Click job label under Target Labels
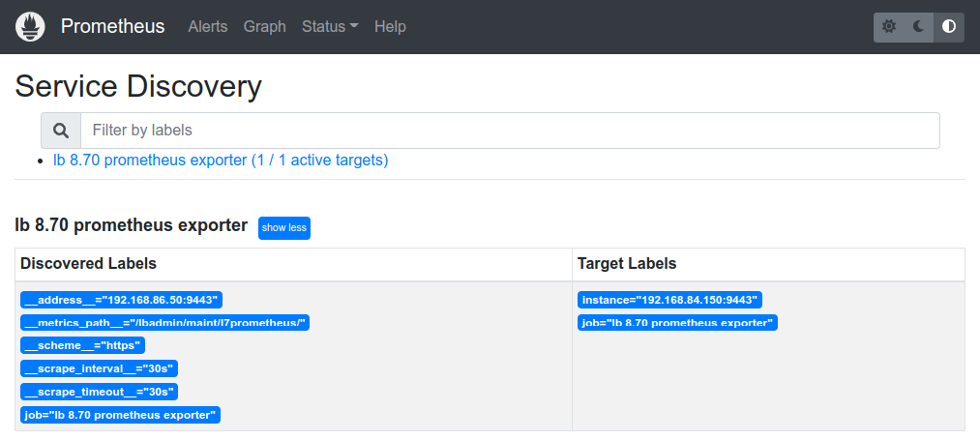 pyautogui.click(x=677, y=323)
